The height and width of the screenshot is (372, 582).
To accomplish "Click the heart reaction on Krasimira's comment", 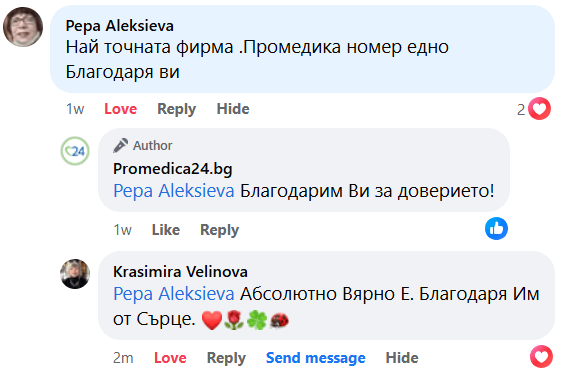I will pyautogui.click(x=541, y=357).
